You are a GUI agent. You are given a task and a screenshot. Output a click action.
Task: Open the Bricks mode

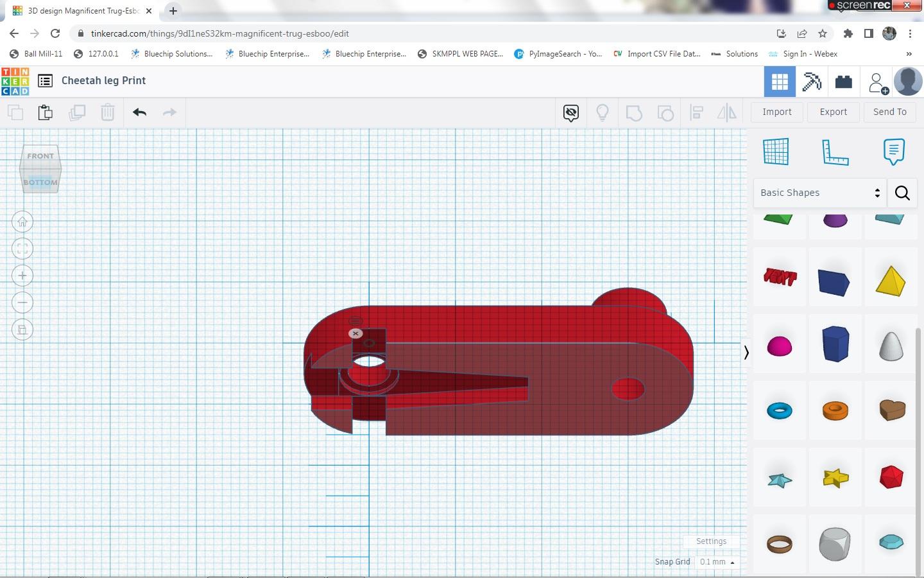(844, 82)
